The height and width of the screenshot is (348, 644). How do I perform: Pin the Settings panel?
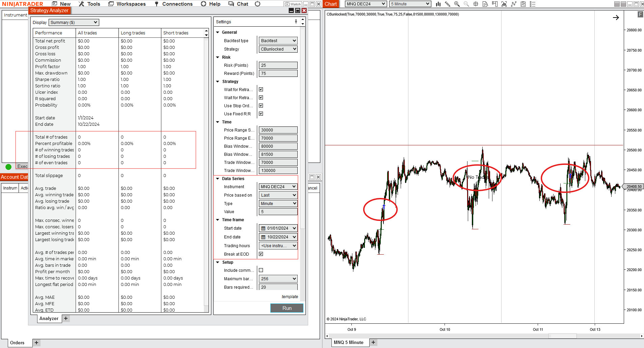[296, 22]
